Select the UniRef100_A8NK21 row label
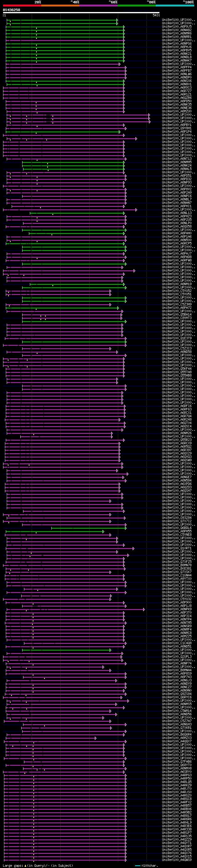The width and height of the screenshot is (197, 868). pos(177,54)
